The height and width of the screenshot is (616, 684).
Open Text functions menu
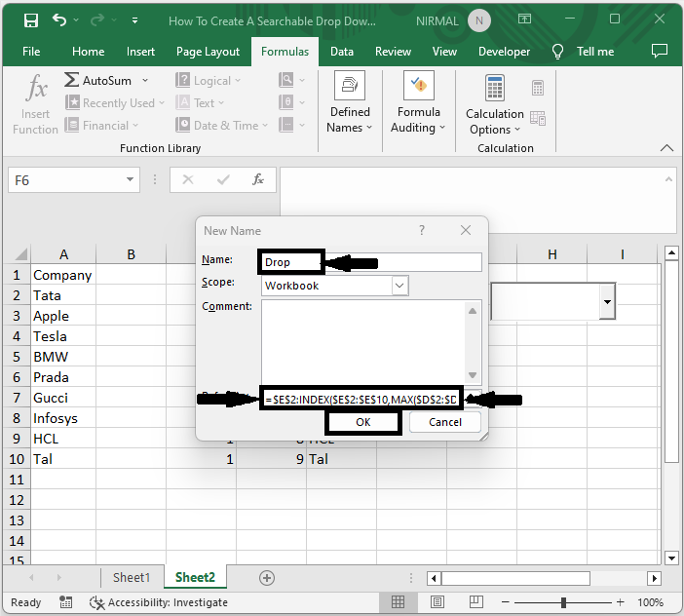(200, 103)
